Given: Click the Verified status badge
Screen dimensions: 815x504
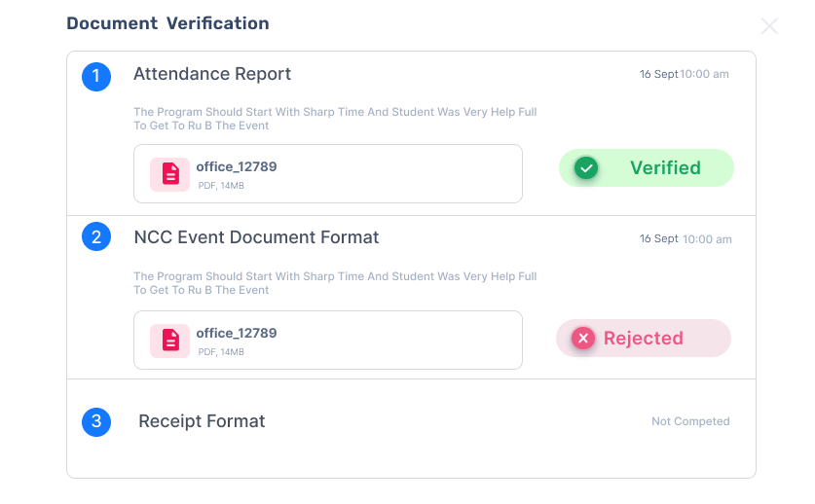Looking at the screenshot, I should [647, 167].
